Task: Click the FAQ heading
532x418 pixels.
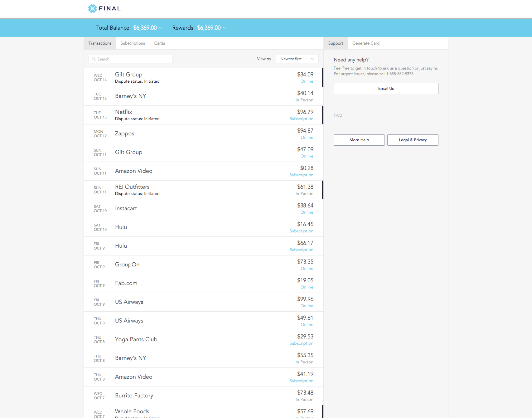Action: pos(338,115)
